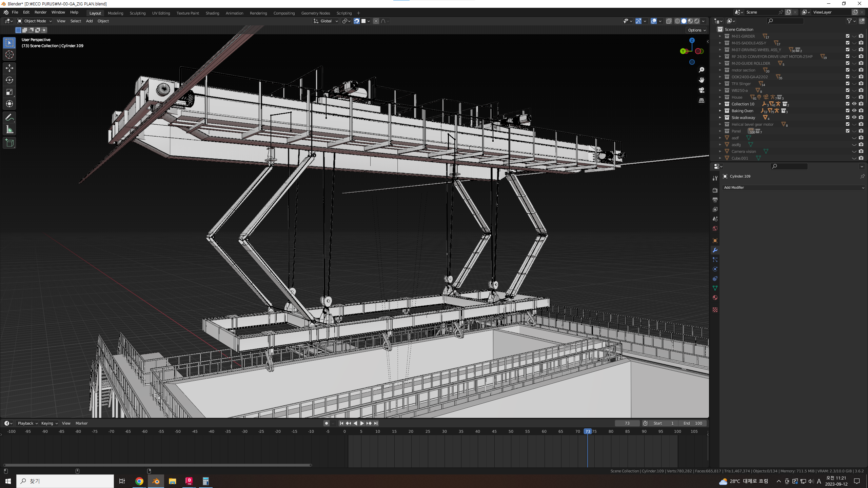Select the Scale tool
868x488 pixels.
click(x=9, y=92)
